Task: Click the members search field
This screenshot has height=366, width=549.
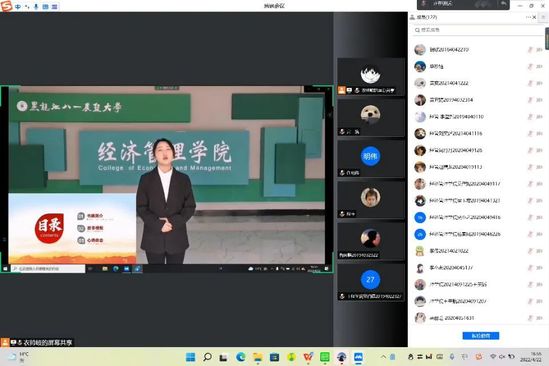Action: click(478, 30)
